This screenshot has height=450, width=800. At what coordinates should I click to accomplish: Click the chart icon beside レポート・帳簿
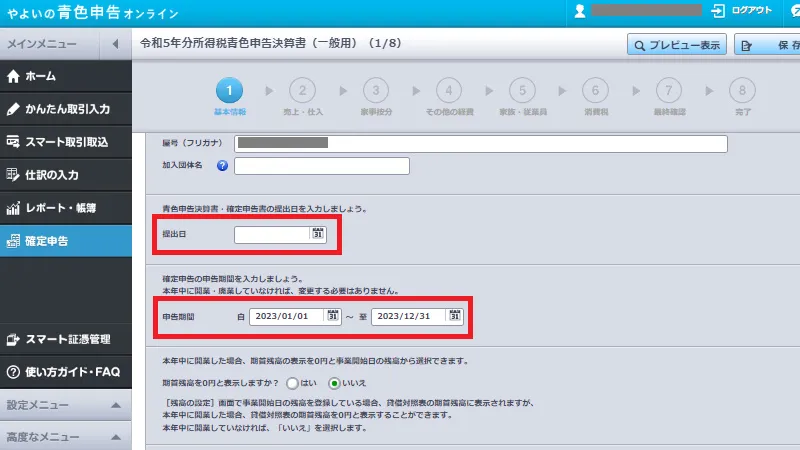pos(13,208)
